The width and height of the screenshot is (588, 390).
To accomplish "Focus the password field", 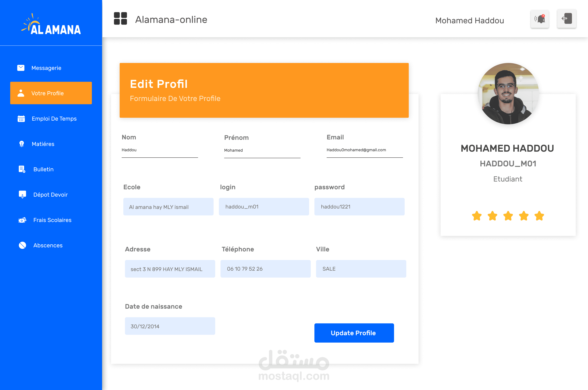I will point(359,207).
